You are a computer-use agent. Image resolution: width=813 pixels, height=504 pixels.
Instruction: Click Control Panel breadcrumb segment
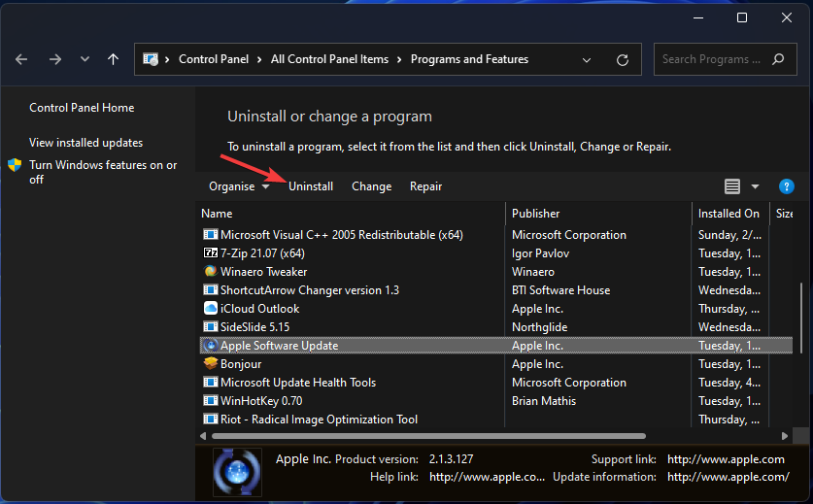point(214,59)
